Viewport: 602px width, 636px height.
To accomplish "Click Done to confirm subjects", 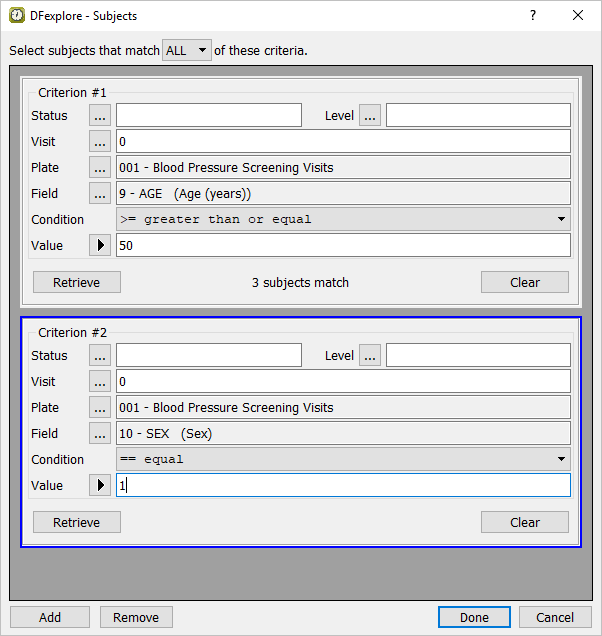I will pyautogui.click(x=474, y=617).
